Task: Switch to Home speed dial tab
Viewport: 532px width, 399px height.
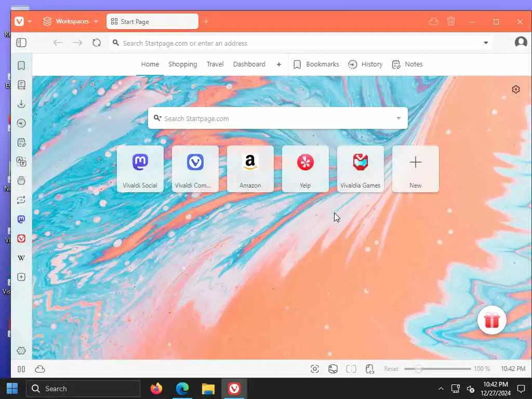Action: pyautogui.click(x=150, y=64)
